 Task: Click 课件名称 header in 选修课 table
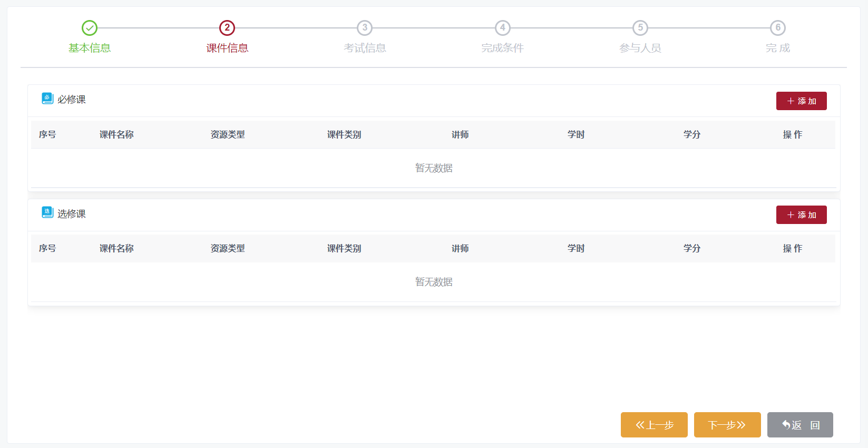click(x=116, y=248)
